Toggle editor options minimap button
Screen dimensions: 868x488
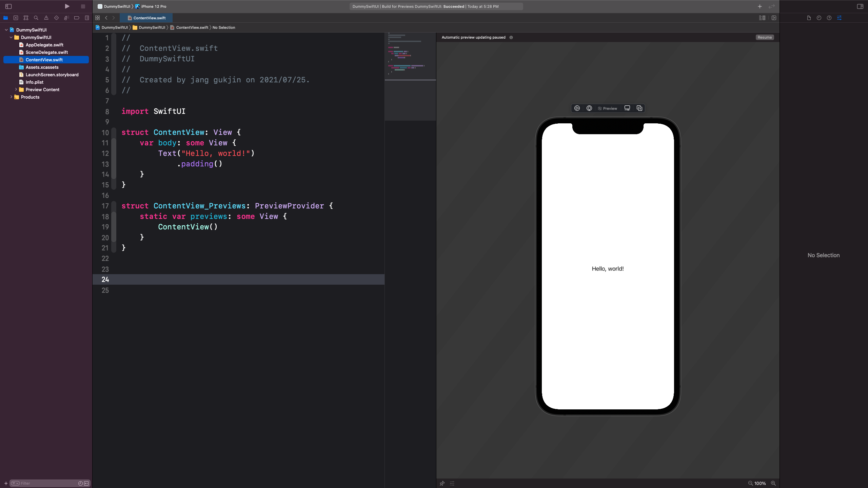click(x=762, y=18)
